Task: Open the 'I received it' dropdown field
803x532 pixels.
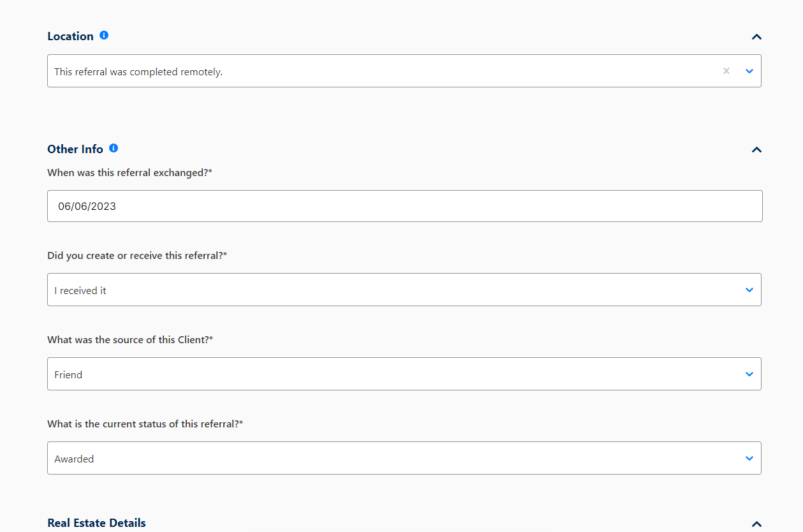Action: tap(404, 290)
